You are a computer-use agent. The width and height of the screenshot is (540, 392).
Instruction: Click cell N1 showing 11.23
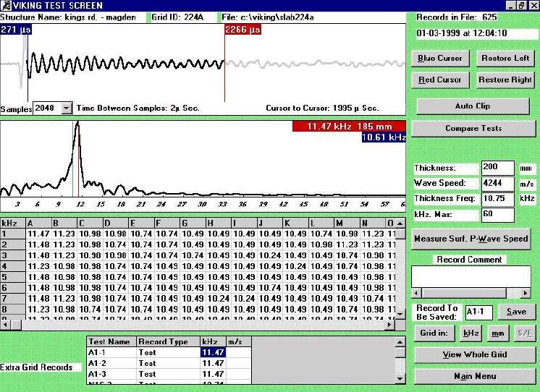coord(372,234)
